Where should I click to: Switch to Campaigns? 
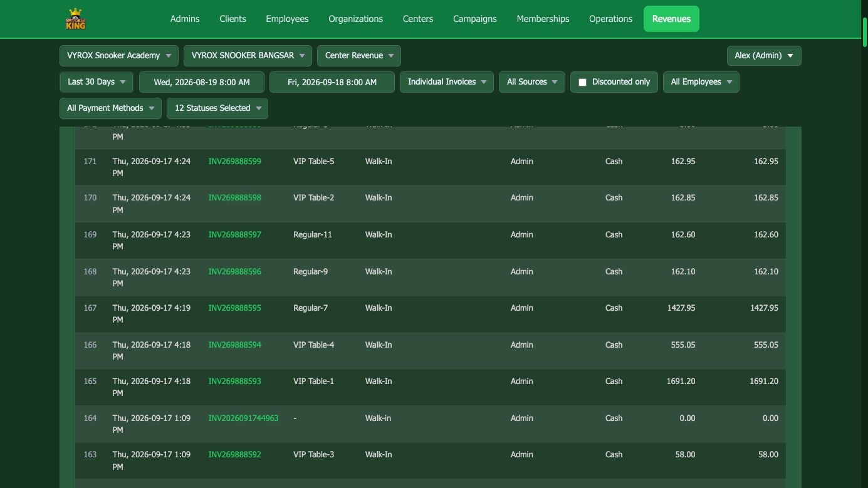click(475, 19)
